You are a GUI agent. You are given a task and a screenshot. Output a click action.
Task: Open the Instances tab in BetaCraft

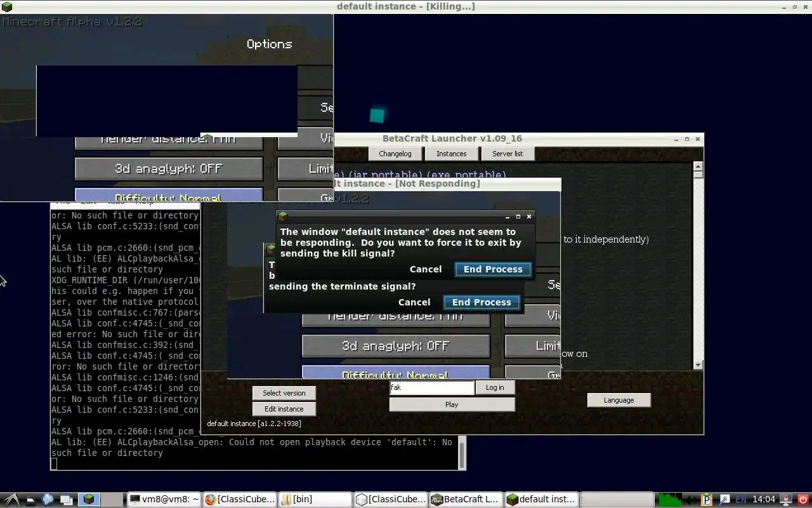point(452,154)
